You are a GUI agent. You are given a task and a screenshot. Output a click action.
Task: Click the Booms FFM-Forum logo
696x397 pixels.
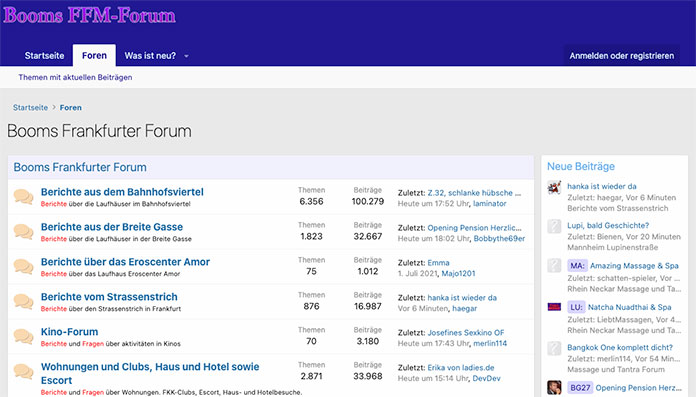(x=89, y=16)
